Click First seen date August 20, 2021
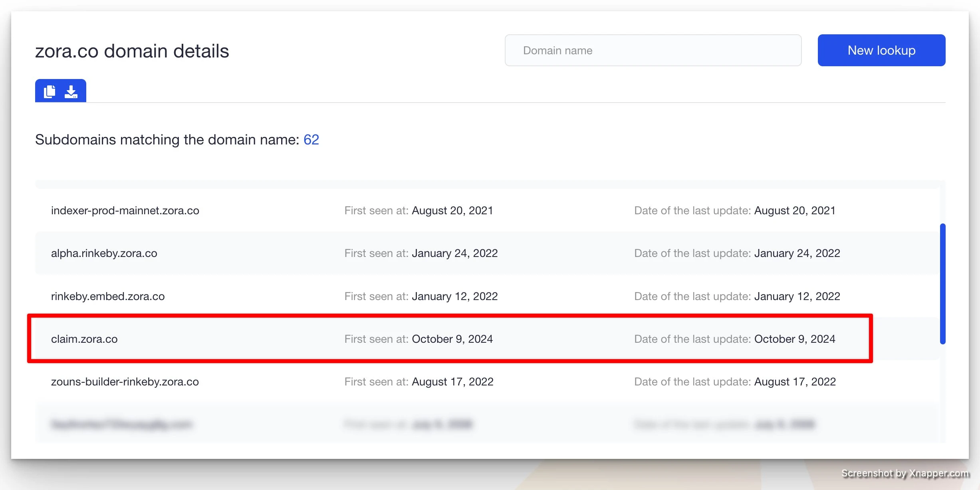 coord(452,211)
